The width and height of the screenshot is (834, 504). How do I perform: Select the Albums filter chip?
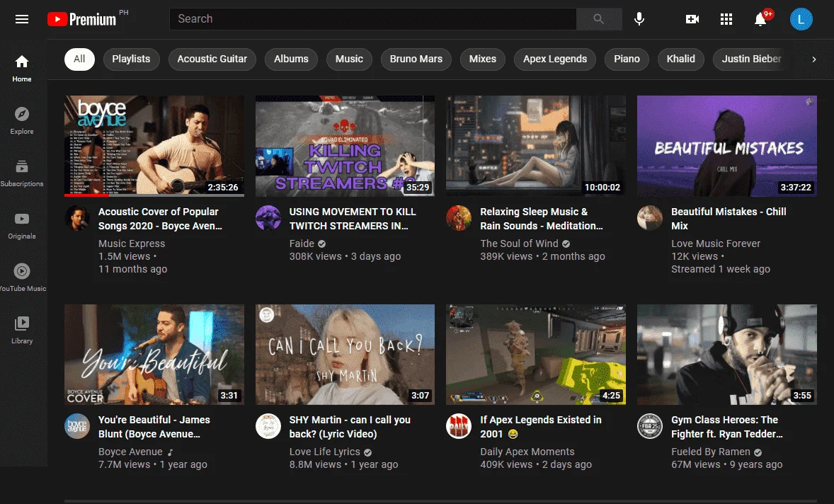(291, 59)
